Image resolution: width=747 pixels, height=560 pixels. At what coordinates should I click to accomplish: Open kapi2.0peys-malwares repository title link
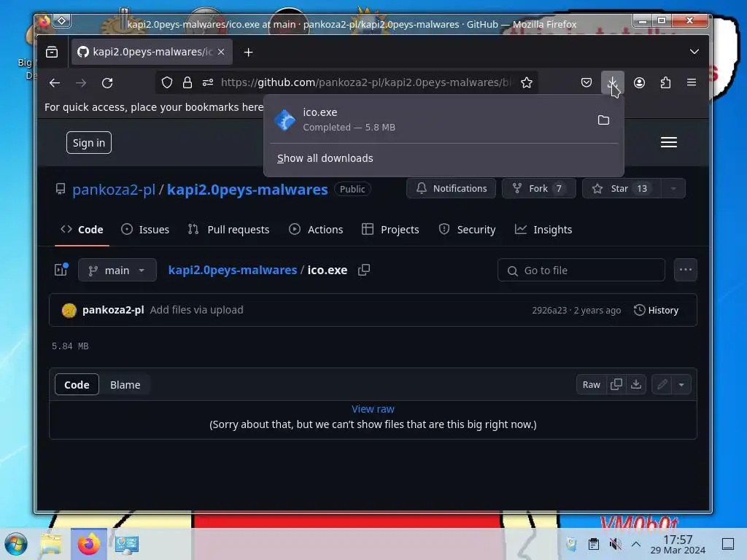click(247, 190)
